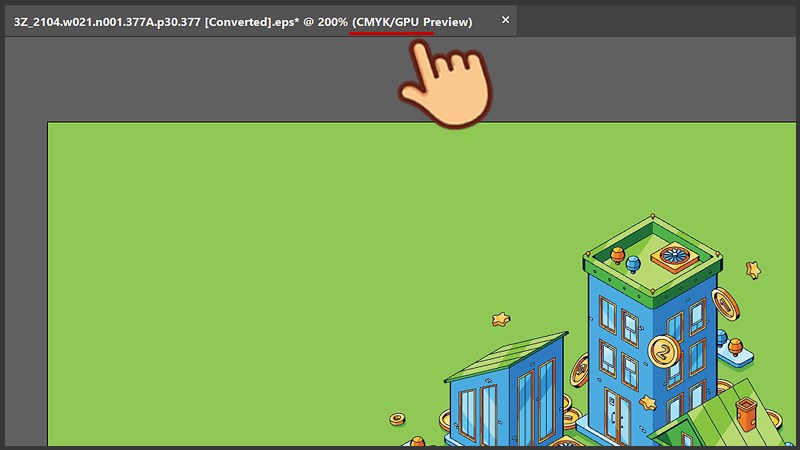Click the yellow star left of small building
The width and height of the screenshot is (800, 450).
point(501,320)
